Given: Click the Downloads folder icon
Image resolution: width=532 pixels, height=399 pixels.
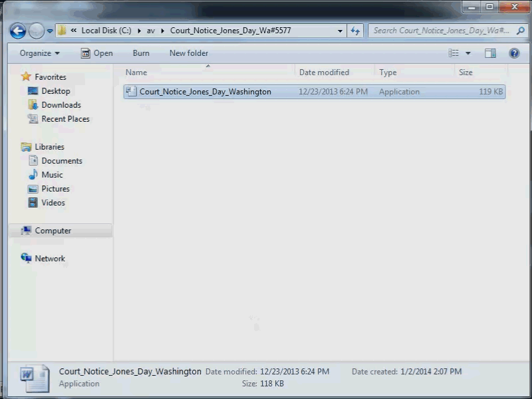Looking at the screenshot, I should click(x=33, y=104).
